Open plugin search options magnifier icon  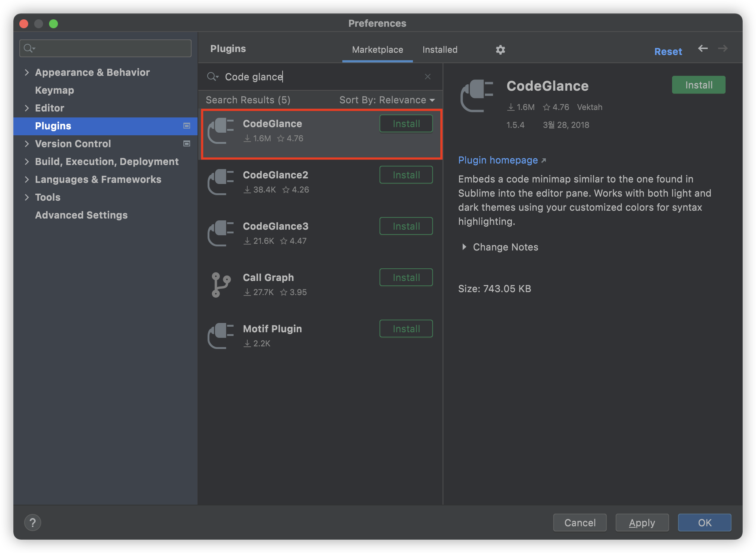pos(213,77)
